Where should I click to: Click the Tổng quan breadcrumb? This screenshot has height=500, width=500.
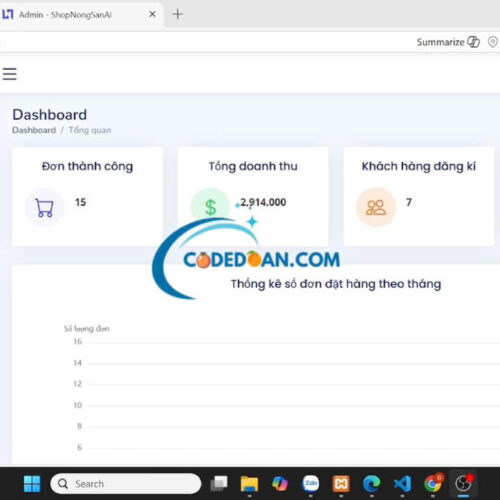[x=90, y=130]
